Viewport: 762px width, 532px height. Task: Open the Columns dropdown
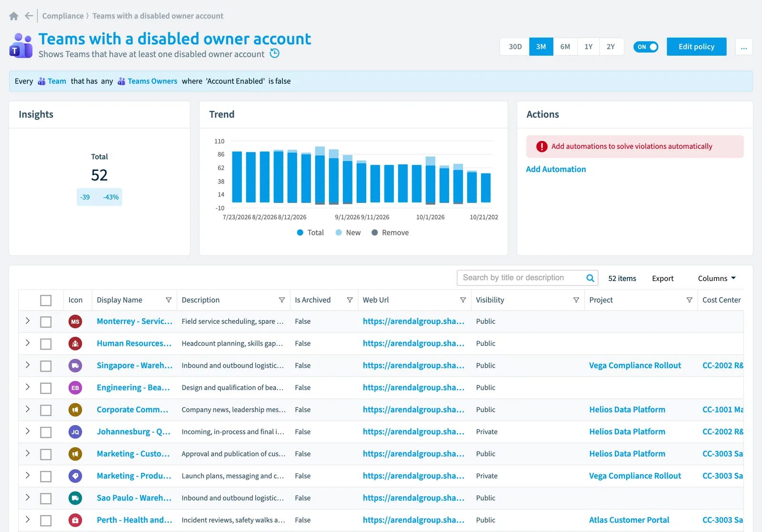pyautogui.click(x=717, y=279)
